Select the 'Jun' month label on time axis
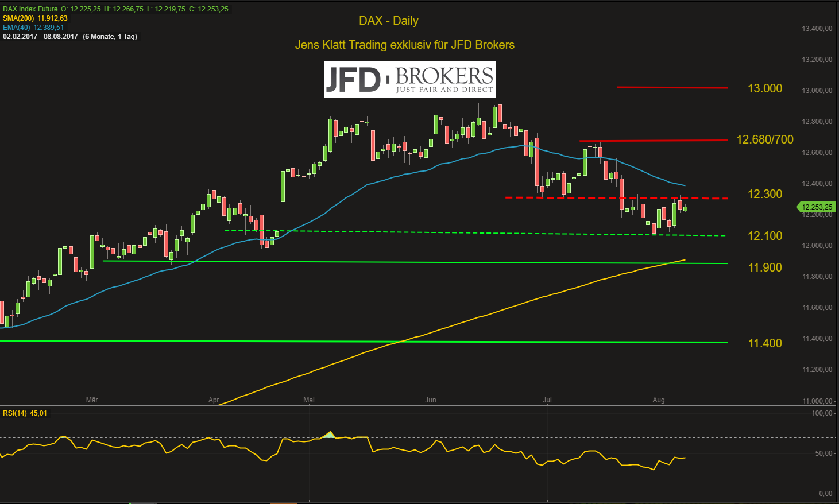 (431, 400)
